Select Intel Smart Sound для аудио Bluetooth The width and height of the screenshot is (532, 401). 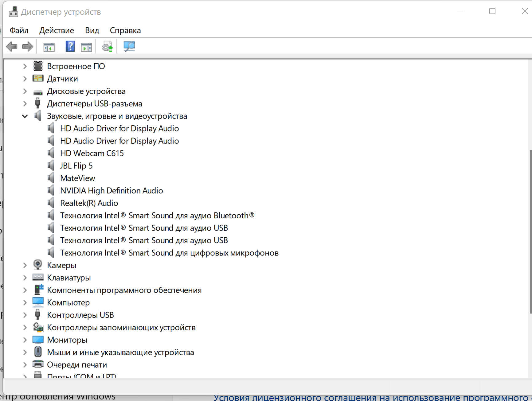coord(157,215)
